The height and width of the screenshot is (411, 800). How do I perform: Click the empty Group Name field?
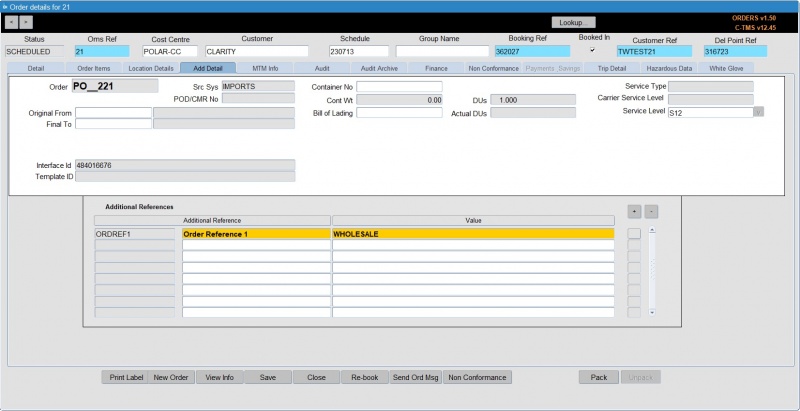(442, 52)
